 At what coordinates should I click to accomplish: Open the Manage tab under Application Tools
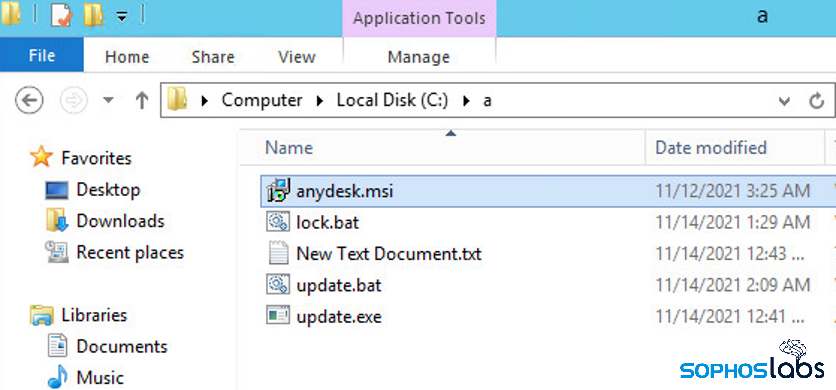coord(419,57)
